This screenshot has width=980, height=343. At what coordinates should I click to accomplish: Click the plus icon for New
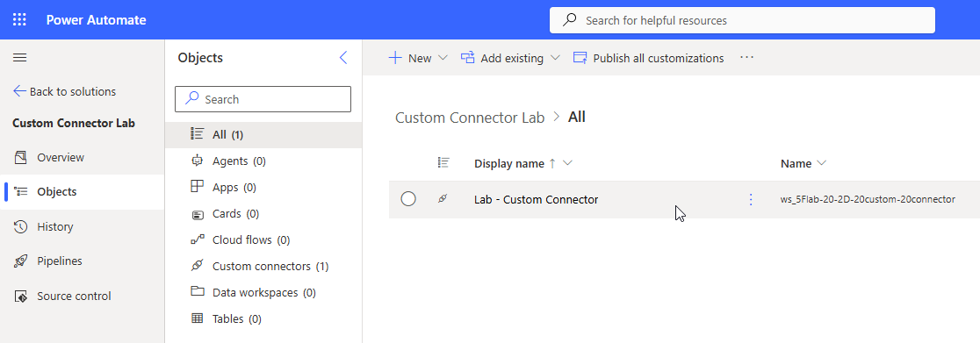pyautogui.click(x=395, y=58)
